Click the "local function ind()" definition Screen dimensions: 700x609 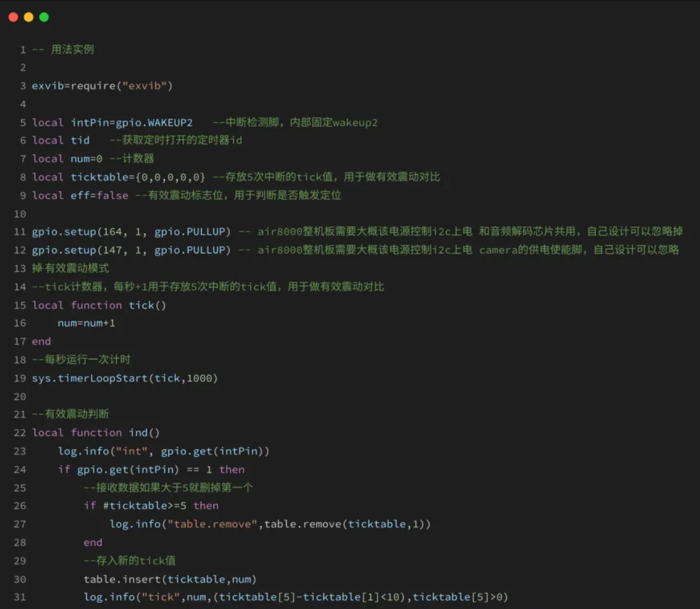coord(96,433)
